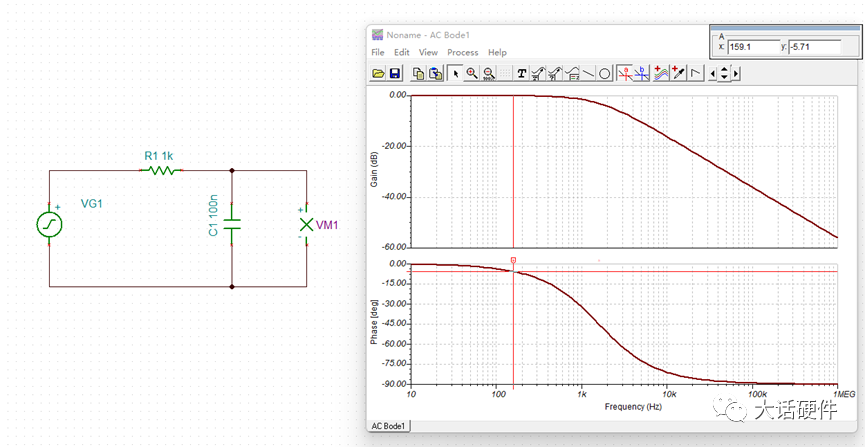Open the File menu

click(378, 52)
